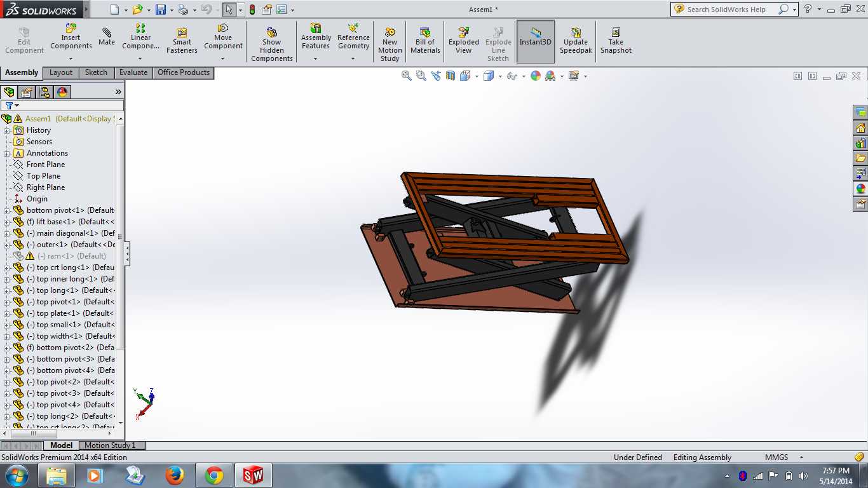
Task: Open the PropertyManager tab
Action: [x=27, y=92]
